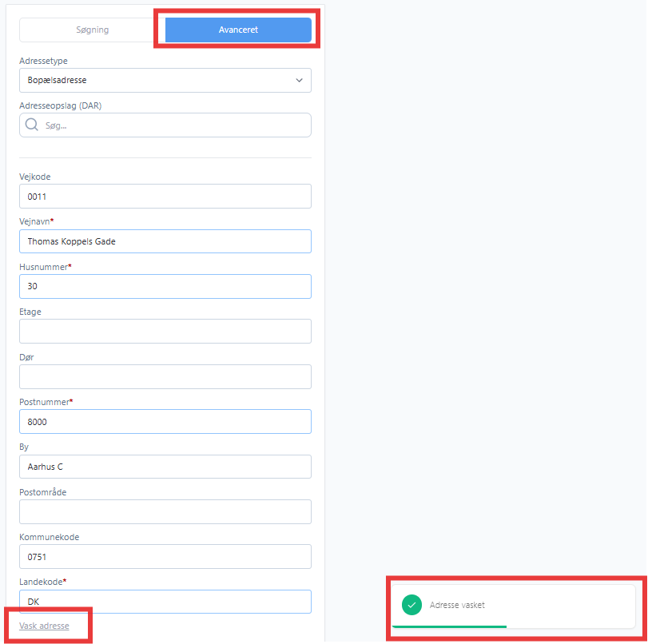Click the Landekode field containing DK
648x644 pixels.
click(x=165, y=602)
